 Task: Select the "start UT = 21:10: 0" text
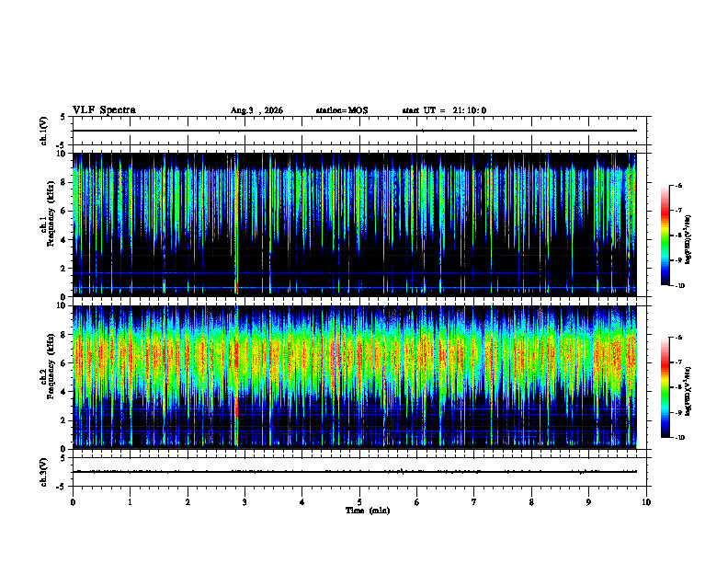[444, 110]
